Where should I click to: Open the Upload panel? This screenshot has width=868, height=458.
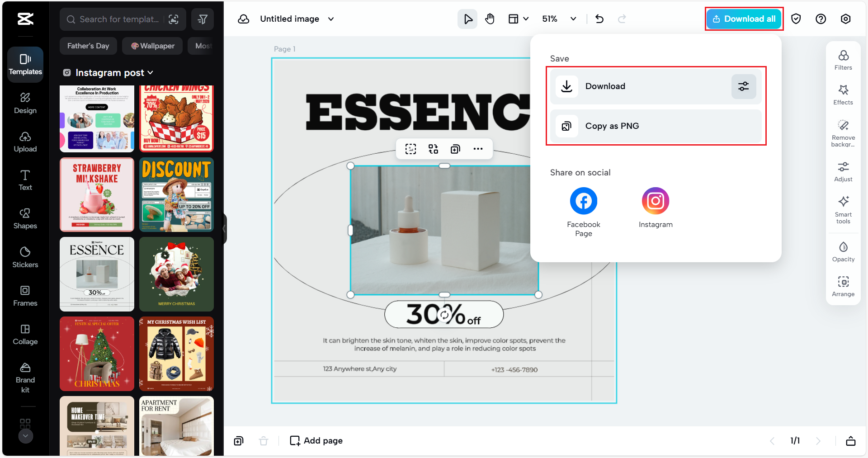click(x=25, y=142)
